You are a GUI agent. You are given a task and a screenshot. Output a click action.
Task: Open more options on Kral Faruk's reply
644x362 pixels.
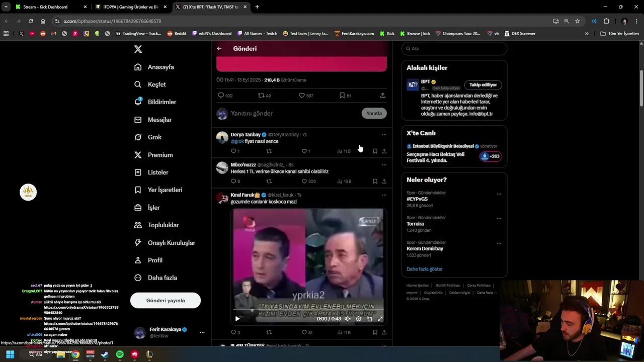pos(384,195)
